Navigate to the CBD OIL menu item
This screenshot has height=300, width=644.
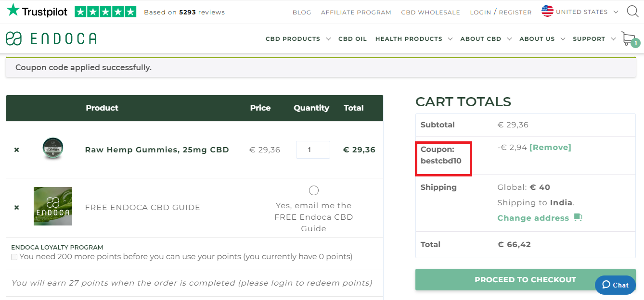(x=352, y=38)
